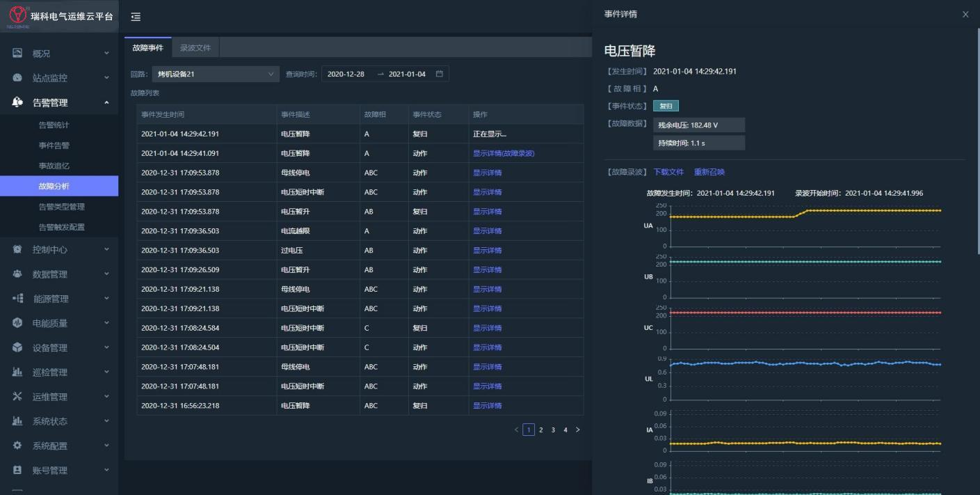Click the 站点监控 site monitoring icon
The image size is (980, 495).
coord(17,78)
